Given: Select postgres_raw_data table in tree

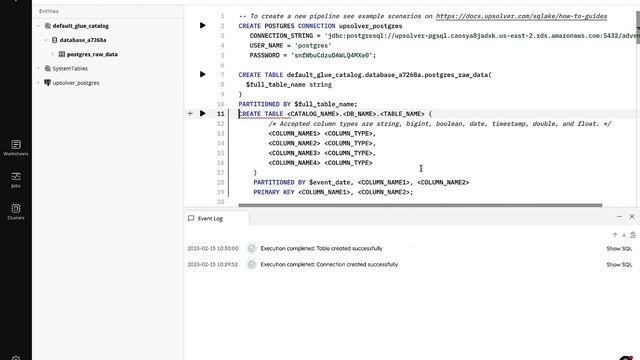Looking at the screenshot, I should 92,54.
